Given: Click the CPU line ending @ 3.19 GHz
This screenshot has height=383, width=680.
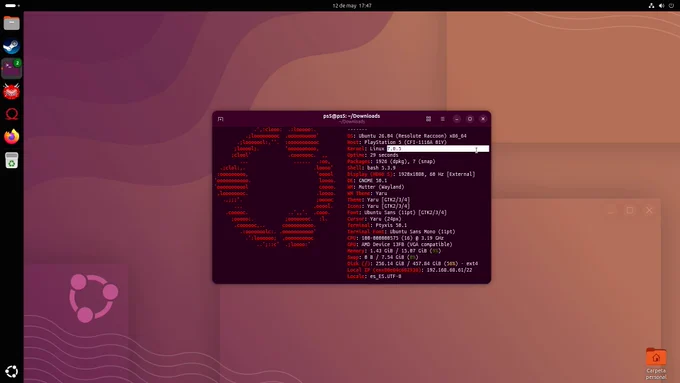Looking at the screenshot, I should point(396,238).
